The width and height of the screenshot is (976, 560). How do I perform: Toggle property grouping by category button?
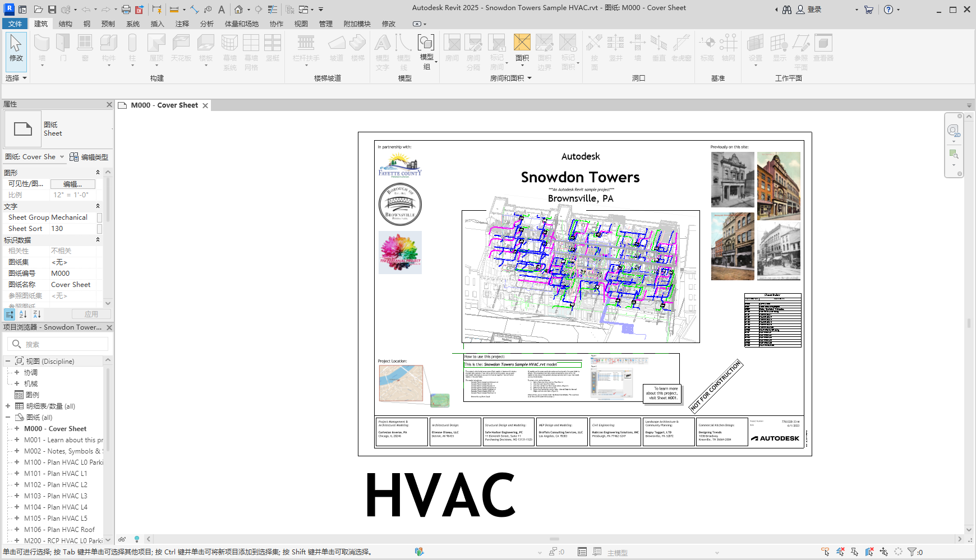10,314
